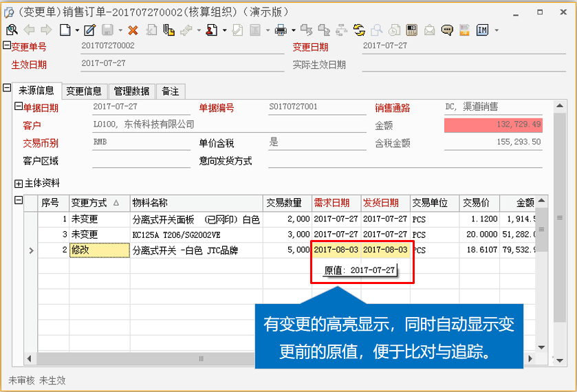The height and width of the screenshot is (392, 577).
Task: Click the trace-forward target documents icon
Action: tap(324, 30)
